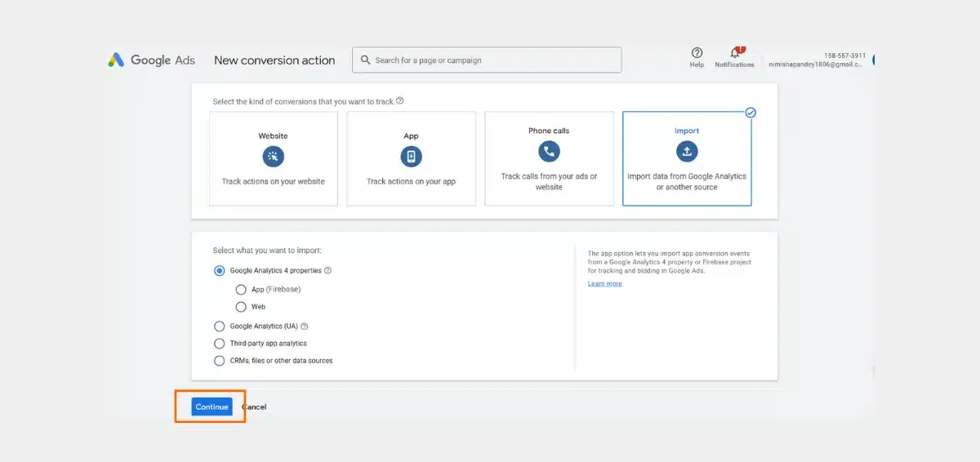The width and height of the screenshot is (980, 462).
Task: Click the search magnifier icon
Action: pos(364,60)
